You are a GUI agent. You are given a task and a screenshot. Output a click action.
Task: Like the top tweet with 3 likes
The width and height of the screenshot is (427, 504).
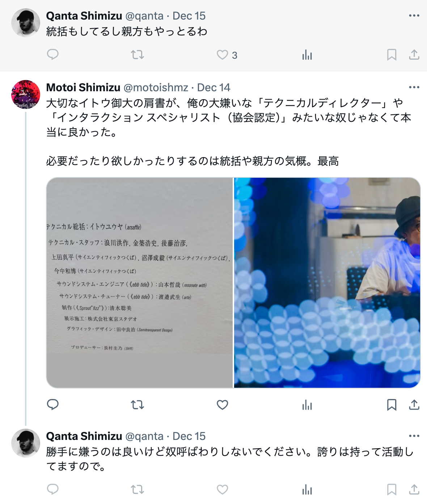point(227,55)
